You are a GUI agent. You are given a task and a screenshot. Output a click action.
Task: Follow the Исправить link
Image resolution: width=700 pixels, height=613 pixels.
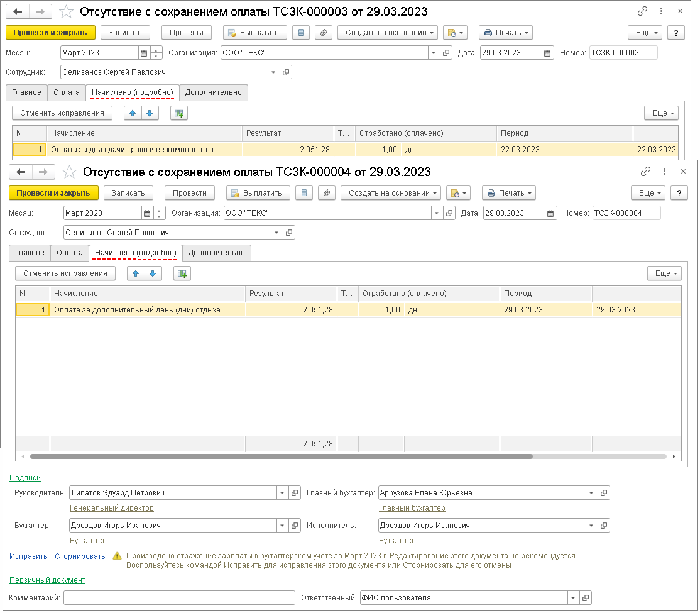click(x=28, y=556)
